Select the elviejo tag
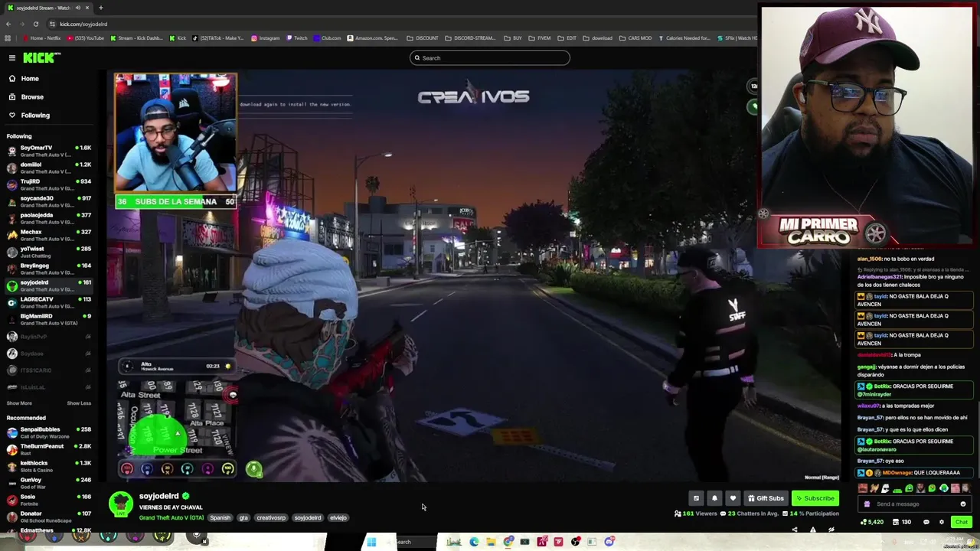Image resolution: width=980 pixels, height=551 pixels. pos(338,518)
